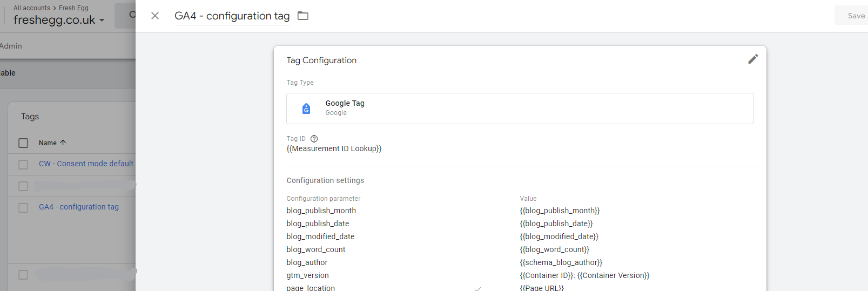Image resolution: width=868 pixels, height=291 pixels.
Task: Click the {{Measurement ID Lookup}} value
Action: [x=334, y=148]
